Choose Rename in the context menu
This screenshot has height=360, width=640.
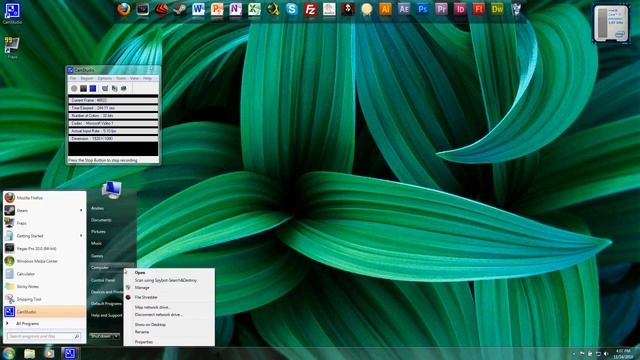(x=169, y=332)
